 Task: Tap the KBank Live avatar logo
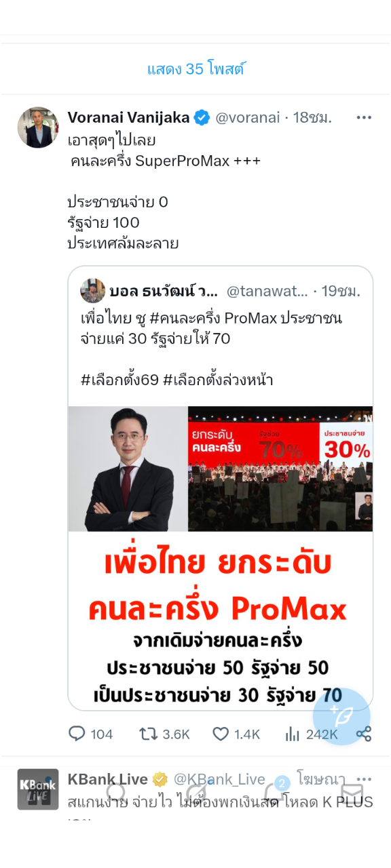click(x=38, y=789)
